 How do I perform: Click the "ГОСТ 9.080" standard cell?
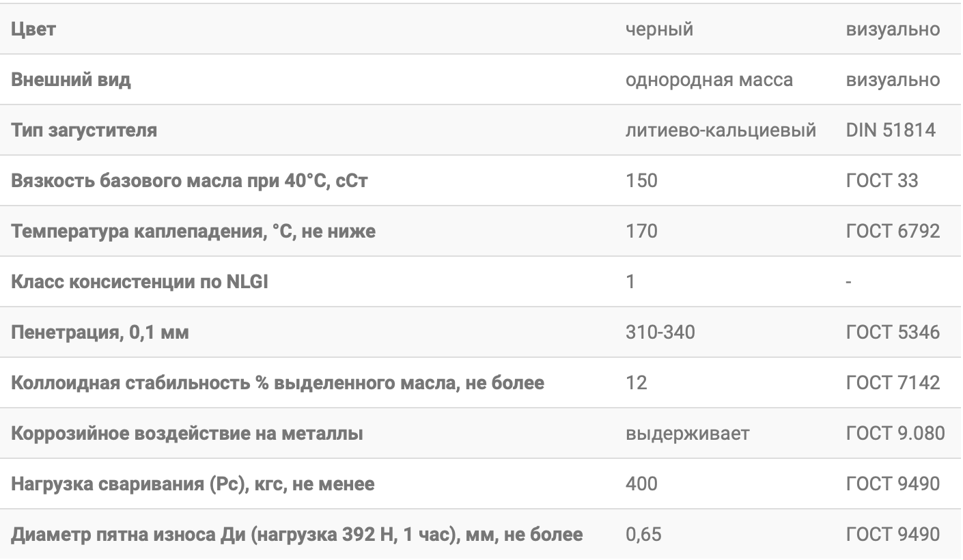point(895,433)
